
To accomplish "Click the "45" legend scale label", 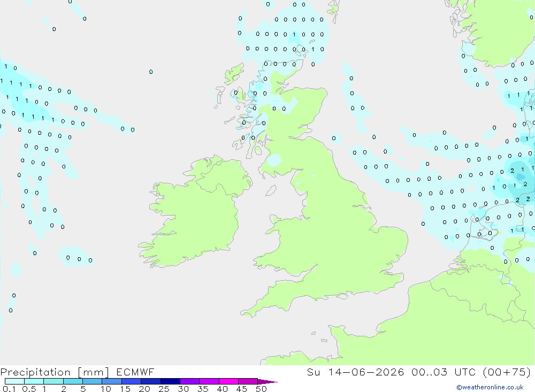I will (242, 389).
